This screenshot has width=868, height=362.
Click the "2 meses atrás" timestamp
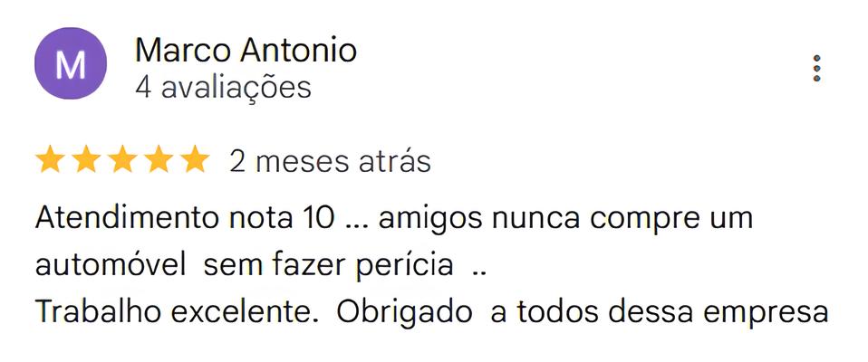pyautogui.click(x=330, y=161)
